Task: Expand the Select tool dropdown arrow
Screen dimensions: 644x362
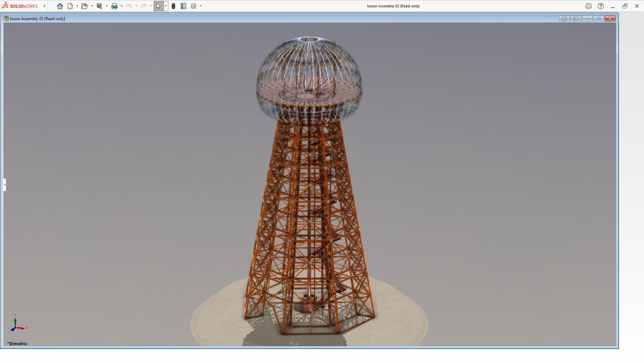Action: tap(166, 6)
